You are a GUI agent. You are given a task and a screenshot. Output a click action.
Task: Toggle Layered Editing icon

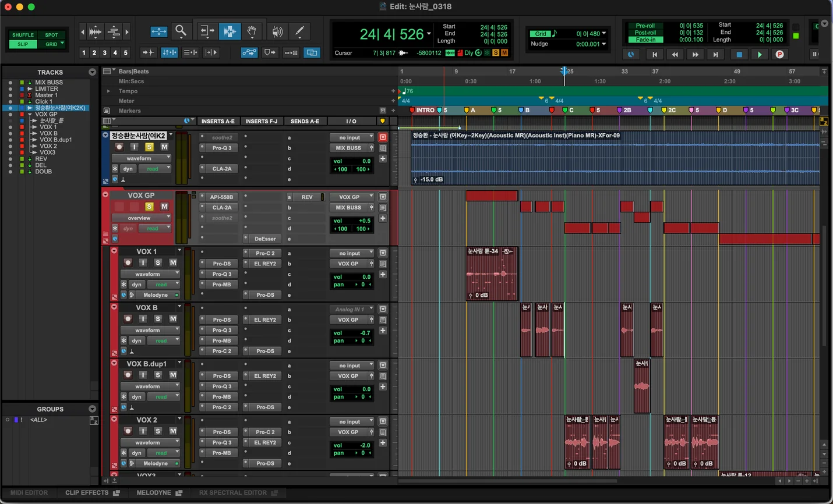(x=312, y=52)
